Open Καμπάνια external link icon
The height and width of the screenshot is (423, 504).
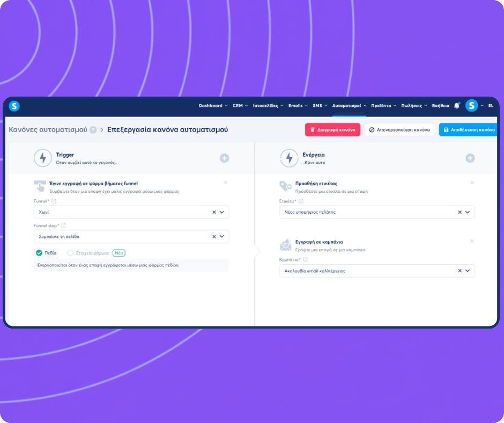(305, 259)
